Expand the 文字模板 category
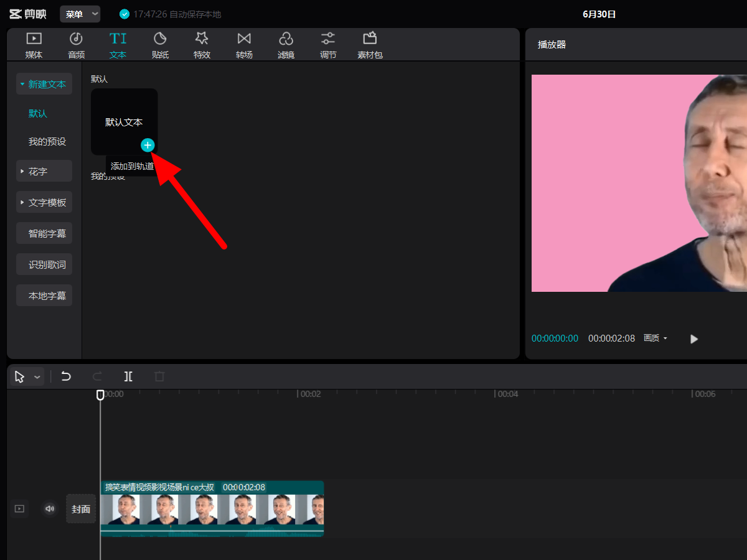This screenshot has width=747, height=560. [44, 202]
